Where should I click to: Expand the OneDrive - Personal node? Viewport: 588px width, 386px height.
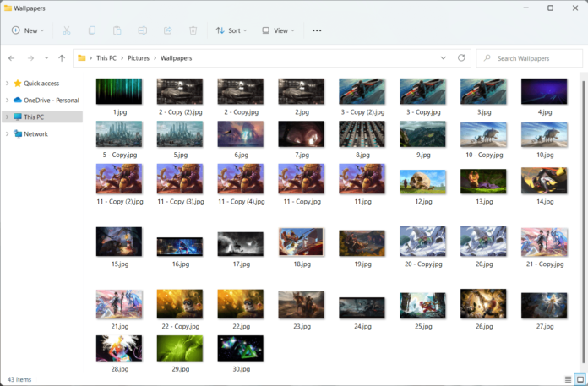point(7,100)
